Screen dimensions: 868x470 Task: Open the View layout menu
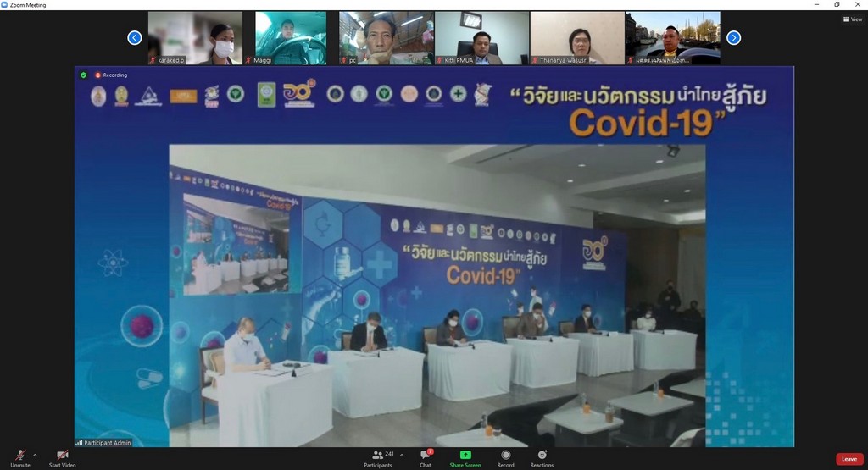tap(852, 19)
